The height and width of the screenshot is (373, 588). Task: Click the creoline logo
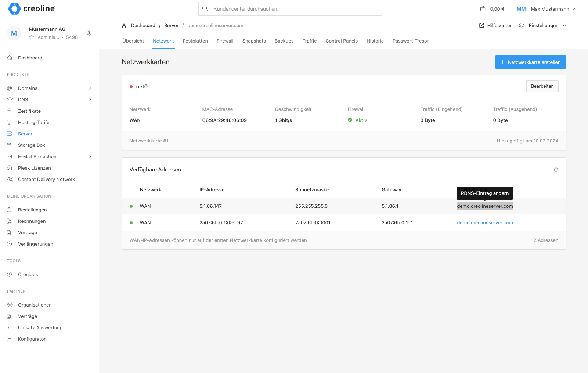[x=32, y=8]
